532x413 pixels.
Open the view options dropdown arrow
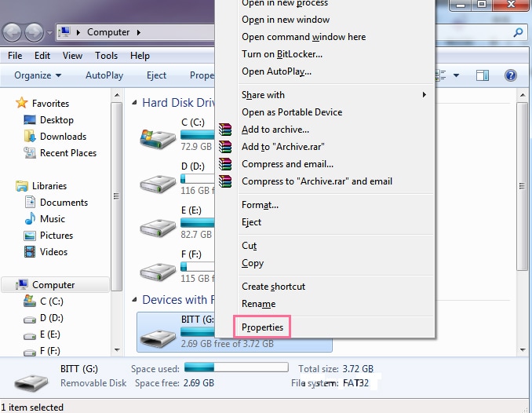click(456, 75)
